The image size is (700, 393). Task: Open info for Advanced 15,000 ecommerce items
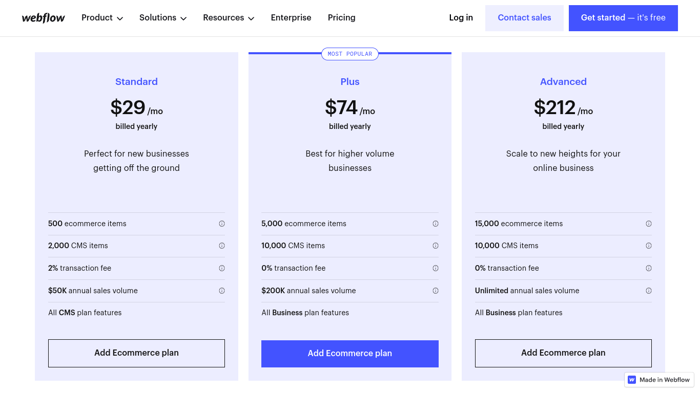tap(649, 224)
